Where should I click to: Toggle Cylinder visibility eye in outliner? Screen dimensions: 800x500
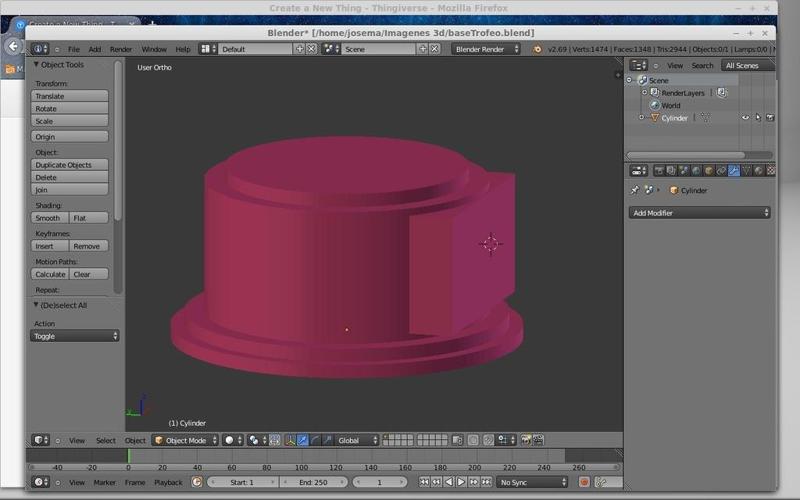(745, 118)
